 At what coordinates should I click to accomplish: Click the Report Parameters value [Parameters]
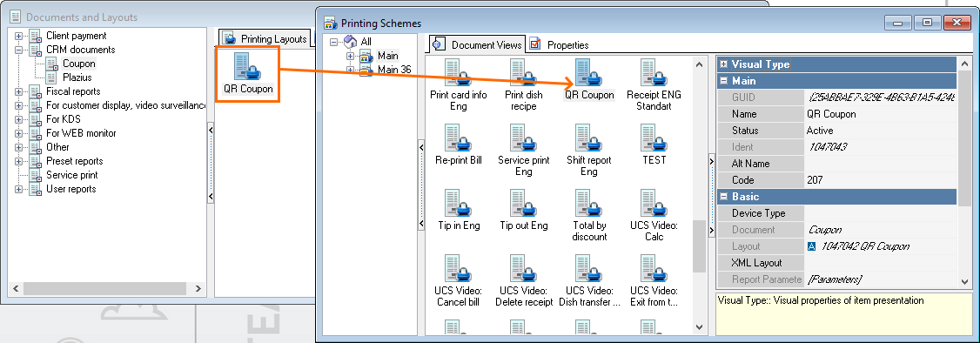coord(880,279)
